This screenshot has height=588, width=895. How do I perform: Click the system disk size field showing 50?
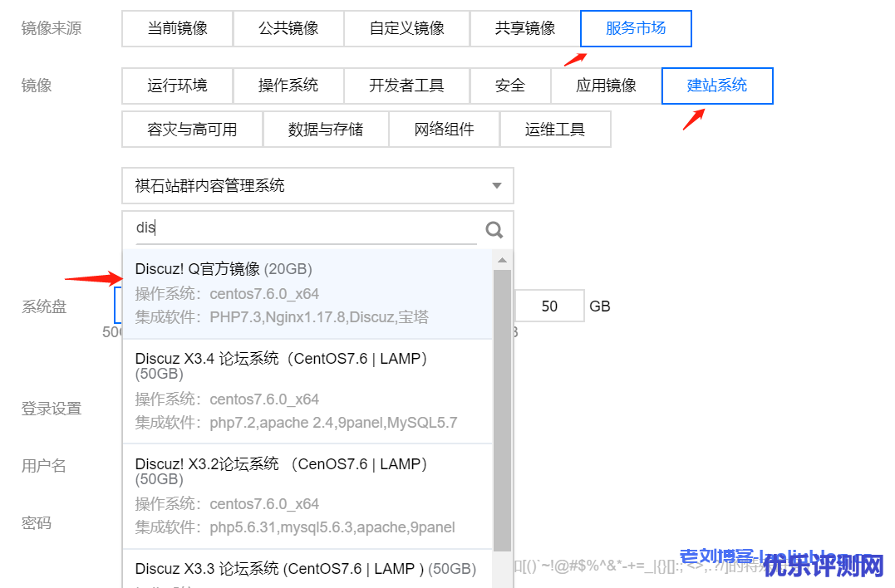pyautogui.click(x=549, y=306)
